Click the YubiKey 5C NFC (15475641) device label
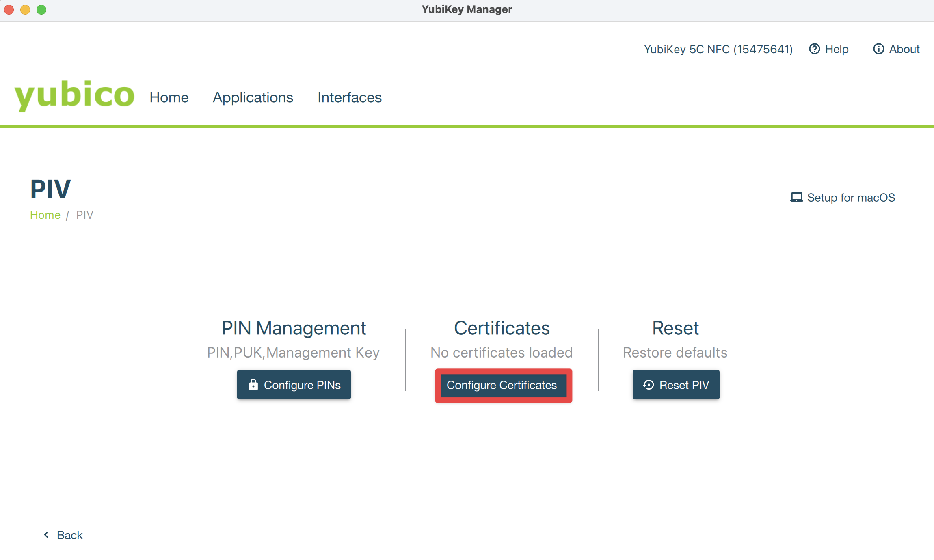Viewport: 934px width, 560px height. (x=718, y=49)
